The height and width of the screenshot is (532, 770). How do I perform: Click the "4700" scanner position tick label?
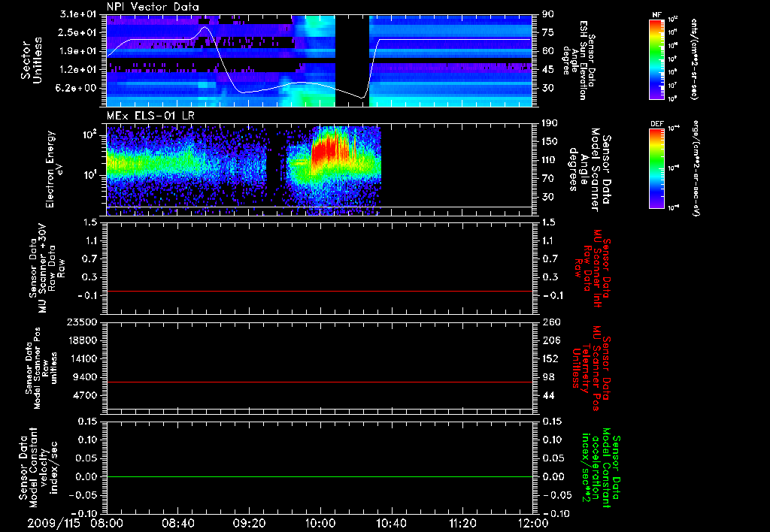tap(86, 395)
